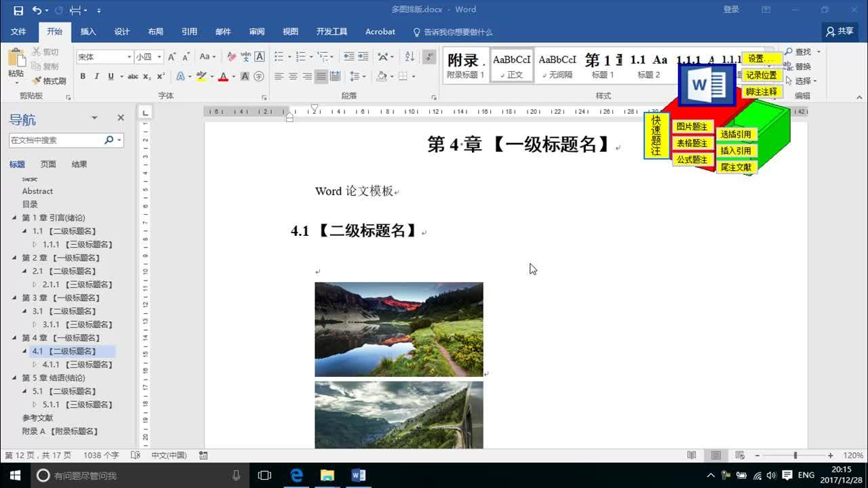The height and width of the screenshot is (488, 868).
Task: Open File Explorer from the Windows taskbar
Action: 328,475
